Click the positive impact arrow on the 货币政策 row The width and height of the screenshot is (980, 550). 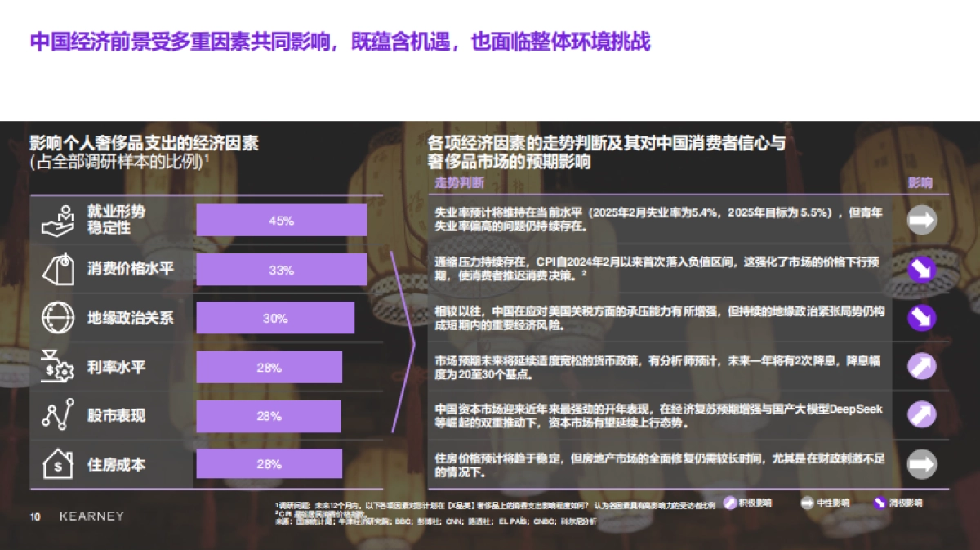click(x=922, y=368)
